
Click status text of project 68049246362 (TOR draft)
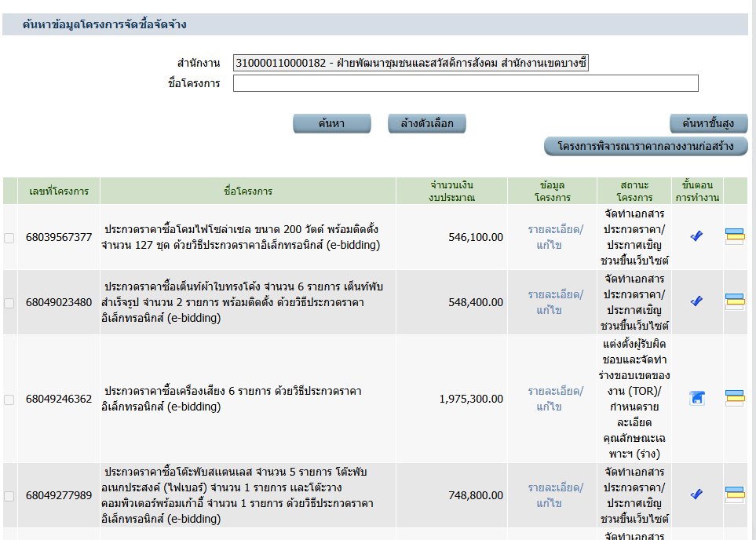click(x=634, y=399)
